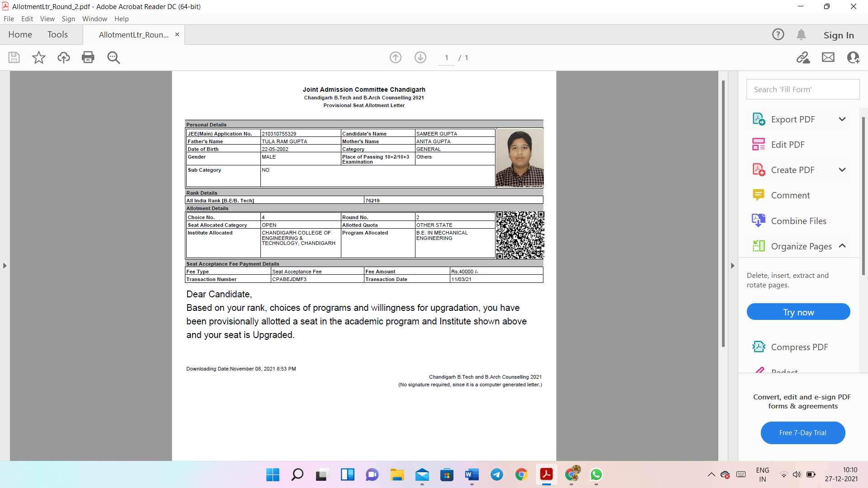Open File Explorer from taskbar
Image resolution: width=868 pixels, height=488 pixels.
click(397, 474)
